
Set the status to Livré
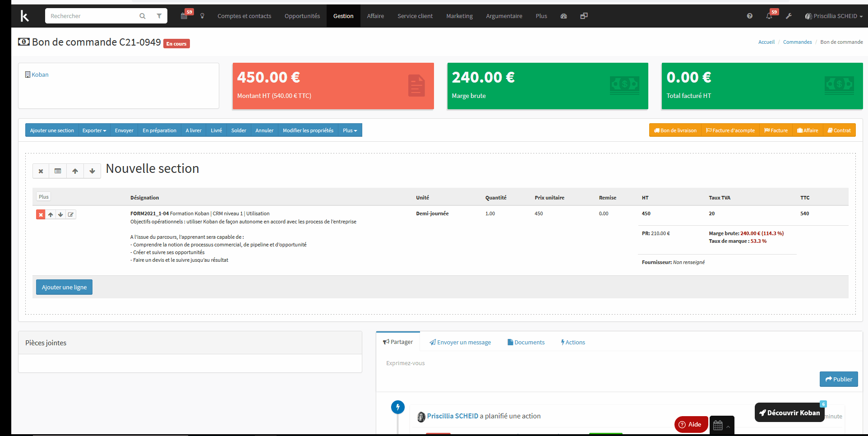(x=216, y=130)
